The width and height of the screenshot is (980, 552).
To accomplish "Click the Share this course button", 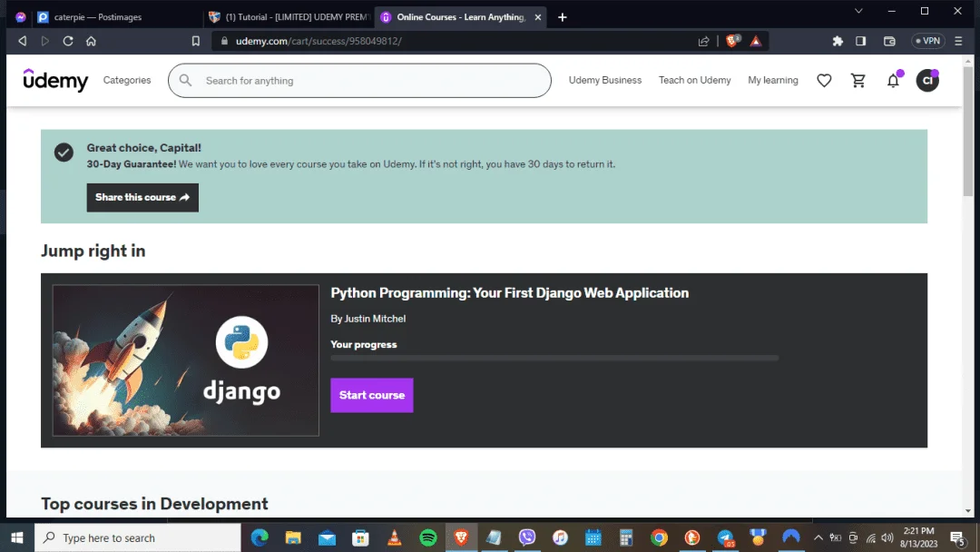I will (142, 198).
